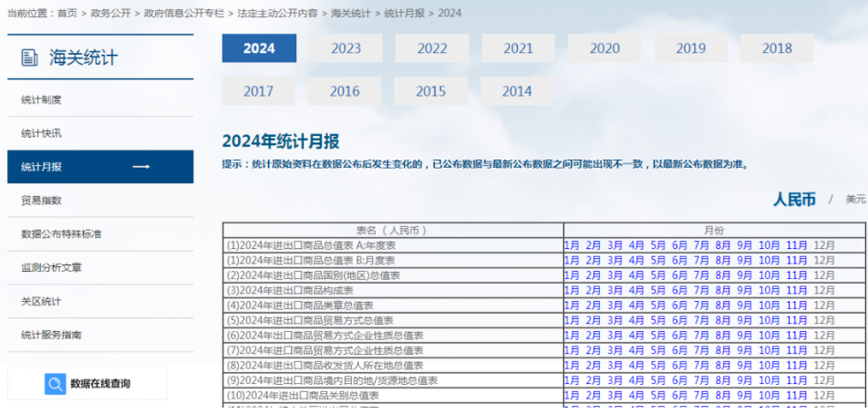Open 数据发布特殊标准 sidebar item
The image size is (868, 414).
(x=61, y=234)
